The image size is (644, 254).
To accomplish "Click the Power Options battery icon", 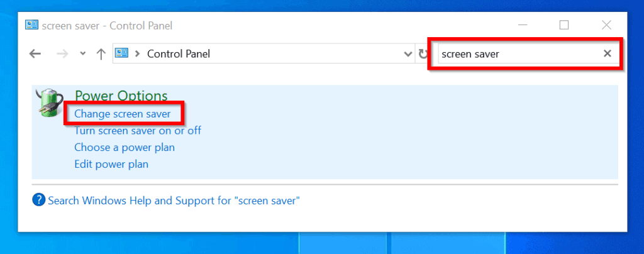I will click(x=50, y=103).
